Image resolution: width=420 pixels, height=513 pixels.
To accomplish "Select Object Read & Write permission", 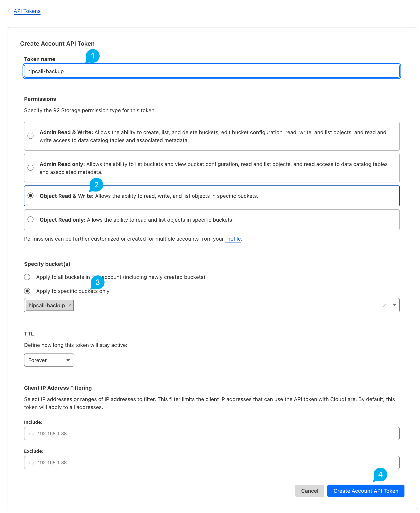I will click(30, 196).
